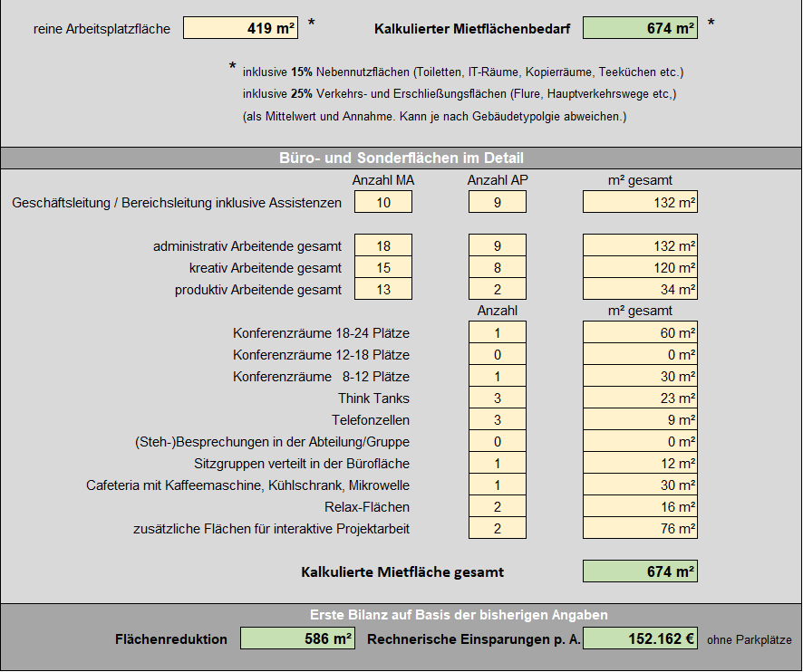Click the Flächenreduktion result cell
Viewport: 803px width, 672px height.
pyautogui.click(x=297, y=638)
